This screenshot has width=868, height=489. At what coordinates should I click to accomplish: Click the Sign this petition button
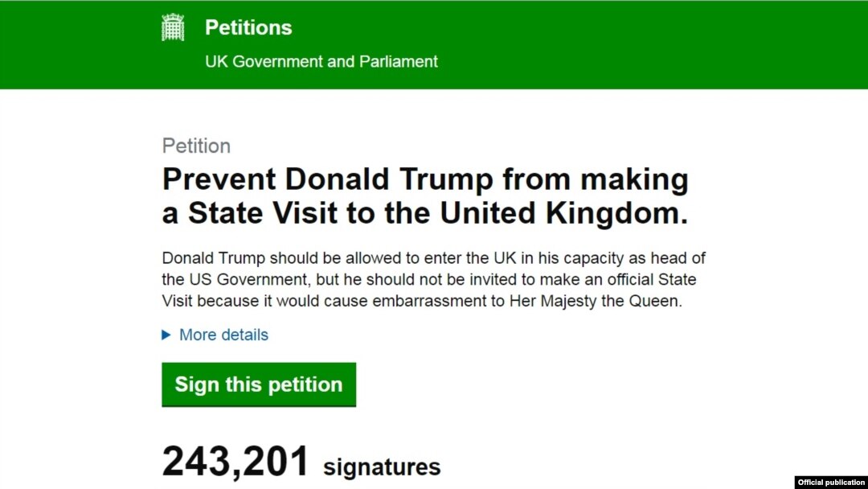pos(259,384)
